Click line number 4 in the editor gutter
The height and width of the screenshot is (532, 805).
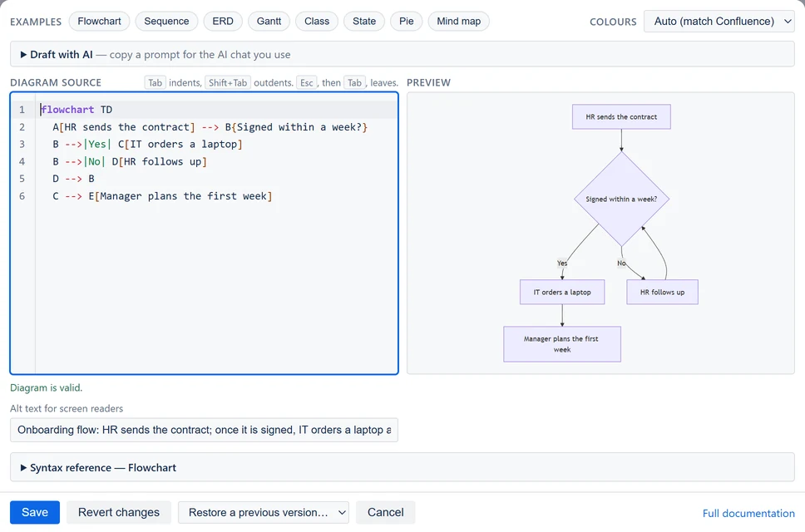(22, 161)
